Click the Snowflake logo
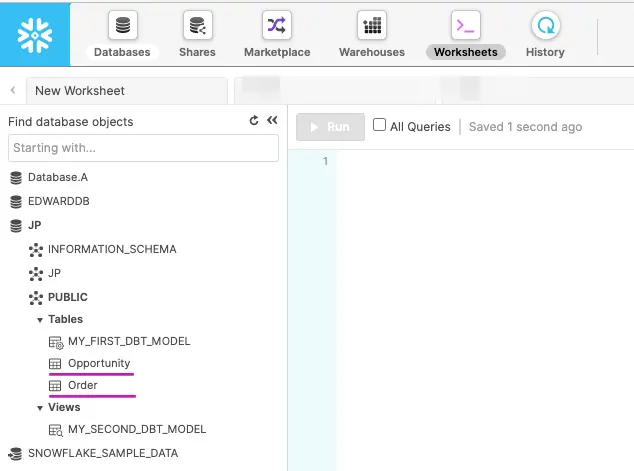Image resolution: width=634 pixels, height=471 pixels. click(x=35, y=35)
